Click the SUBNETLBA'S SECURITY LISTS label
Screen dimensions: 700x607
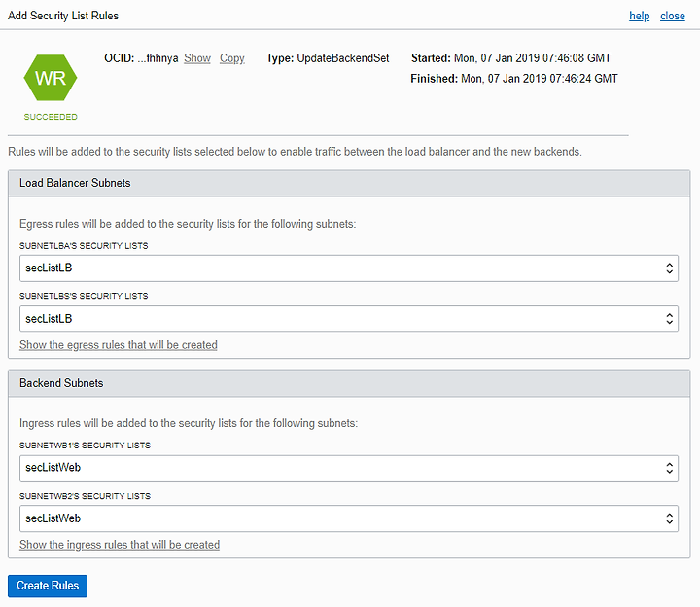point(84,246)
